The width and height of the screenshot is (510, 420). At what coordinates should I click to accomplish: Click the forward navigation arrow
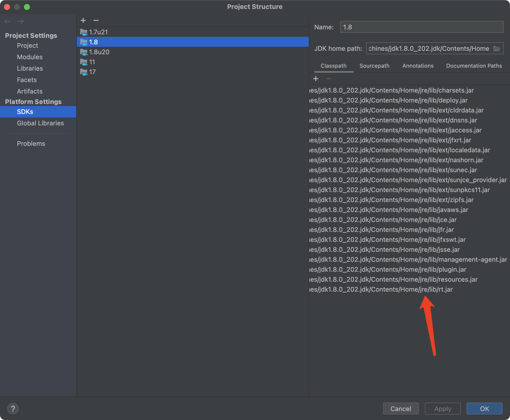click(x=21, y=21)
